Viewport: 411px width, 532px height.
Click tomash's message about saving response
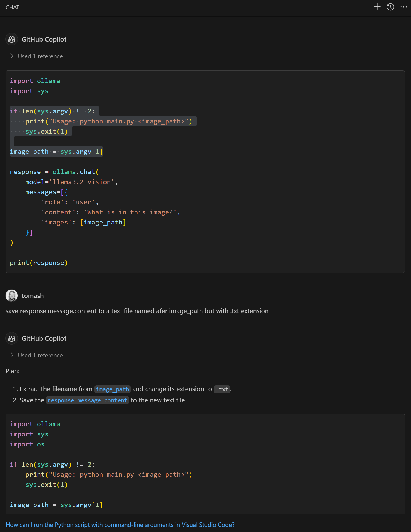pos(137,311)
